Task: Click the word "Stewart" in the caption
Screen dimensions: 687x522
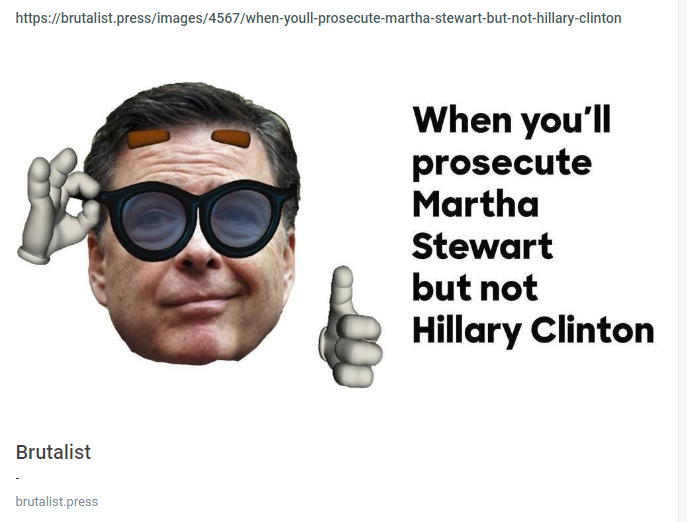Action: [482, 246]
